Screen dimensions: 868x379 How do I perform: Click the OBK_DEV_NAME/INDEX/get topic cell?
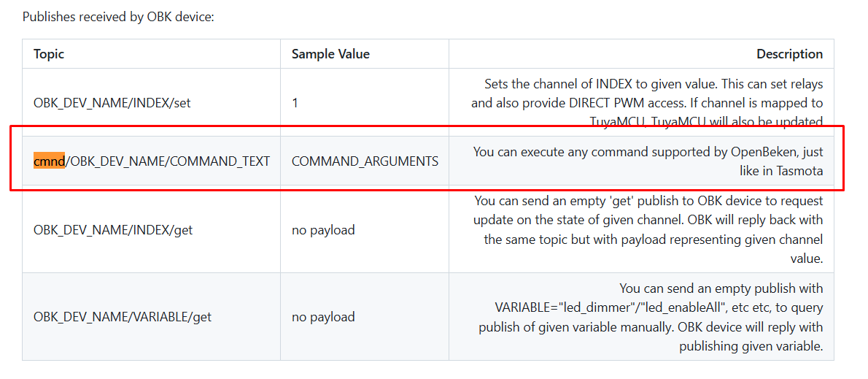[113, 230]
